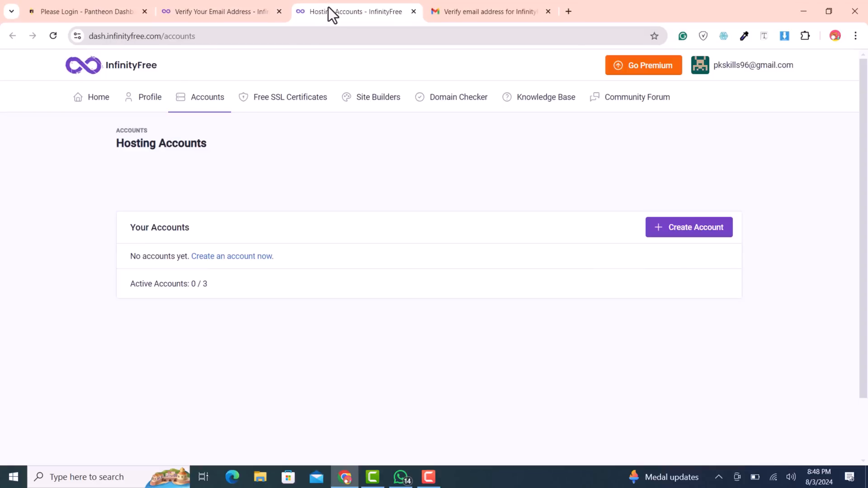
Task: Select the Accounts navigation tab
Action: tap(200, 97)
